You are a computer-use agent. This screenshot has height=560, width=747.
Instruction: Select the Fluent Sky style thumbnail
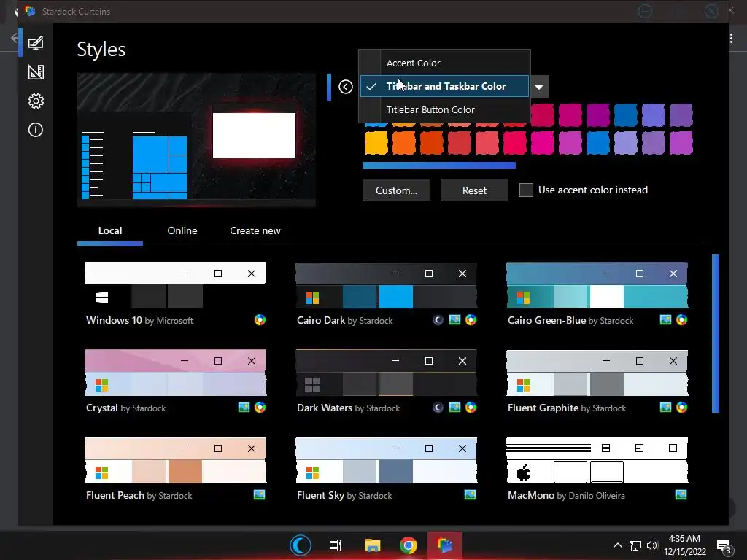[x=387, y=460]
